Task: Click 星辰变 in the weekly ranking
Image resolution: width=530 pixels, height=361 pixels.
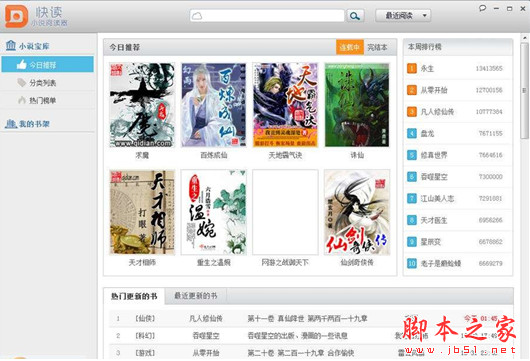Action: [x=430, y=242]
